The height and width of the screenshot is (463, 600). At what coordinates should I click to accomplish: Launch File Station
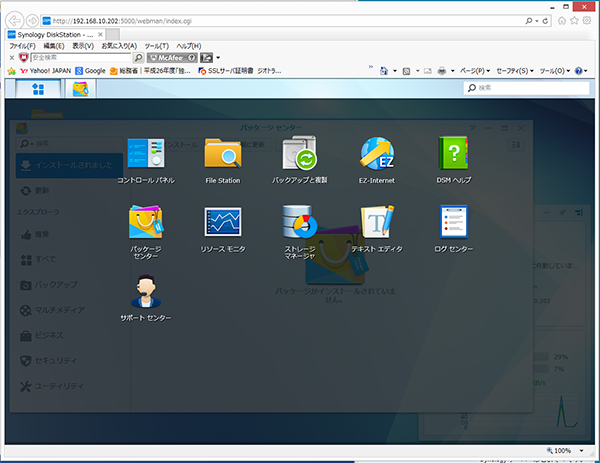coord(223,161)
